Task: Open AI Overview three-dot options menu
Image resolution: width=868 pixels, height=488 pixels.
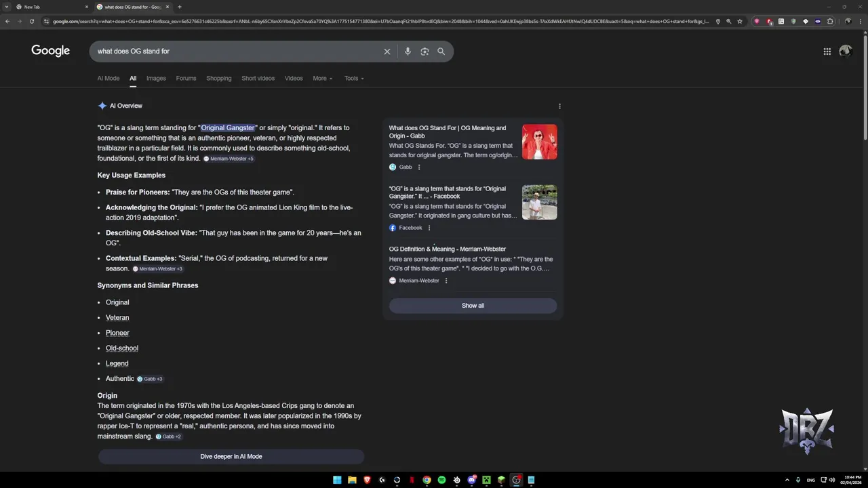Action: (559, 106)
